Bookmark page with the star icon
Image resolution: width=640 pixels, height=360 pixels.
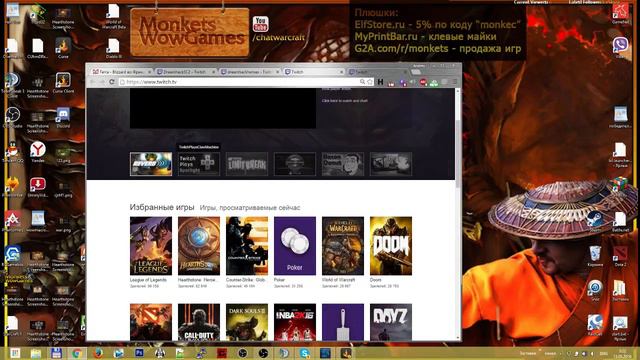pos(370,82)
